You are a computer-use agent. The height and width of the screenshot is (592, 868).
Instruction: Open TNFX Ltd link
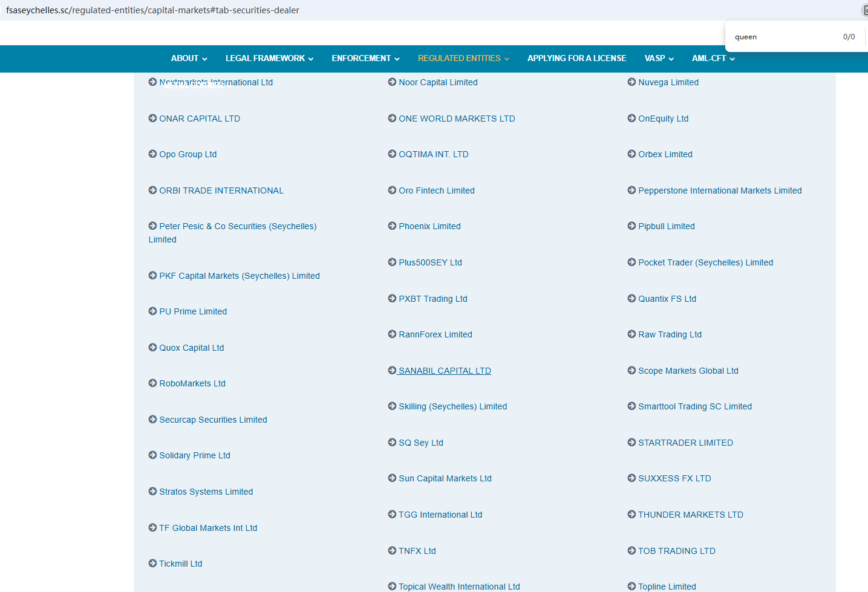[x=417, y=551]
